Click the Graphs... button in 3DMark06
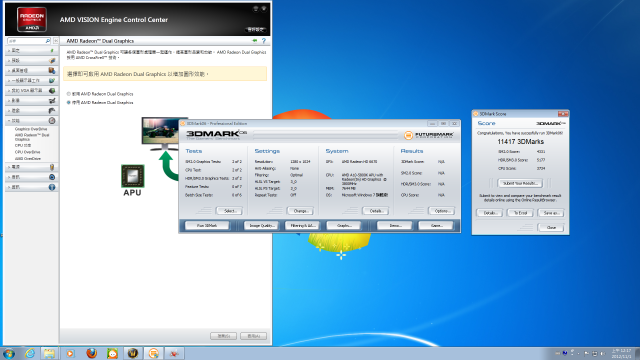 [344, 225]
